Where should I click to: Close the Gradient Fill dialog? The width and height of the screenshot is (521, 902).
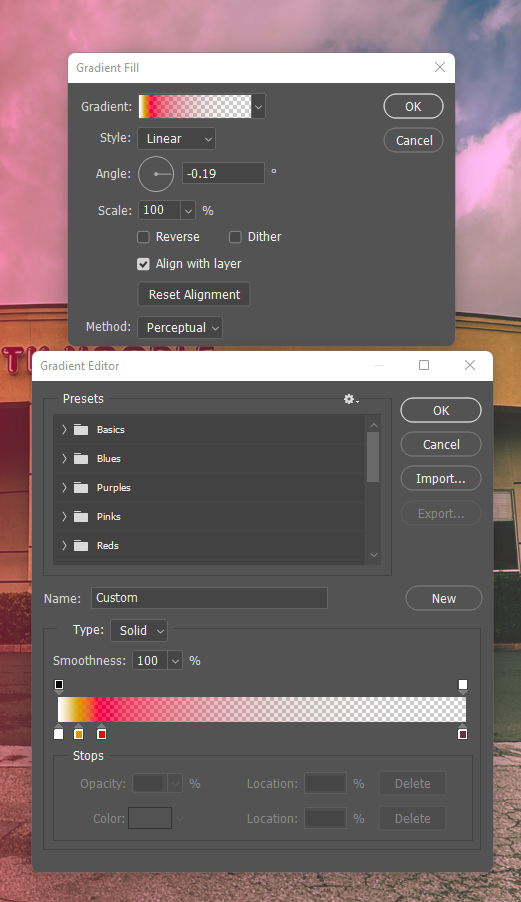[440, 67]
